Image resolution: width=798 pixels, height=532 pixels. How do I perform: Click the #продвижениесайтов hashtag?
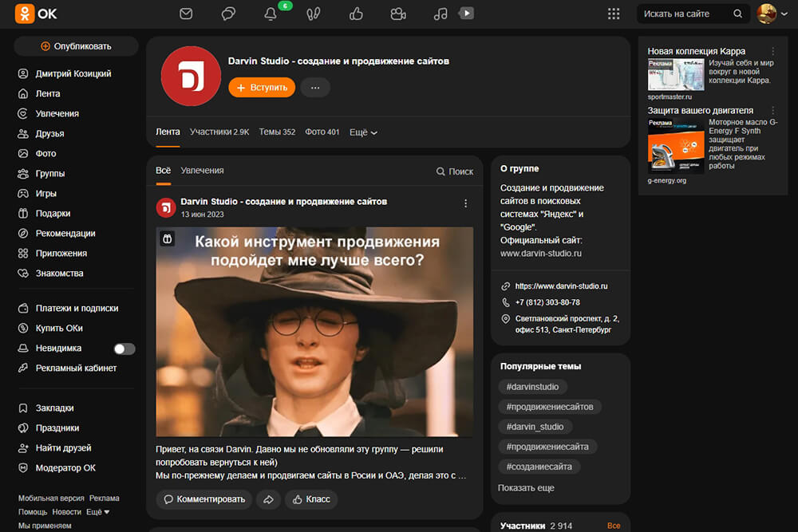[x=550, y=407]
